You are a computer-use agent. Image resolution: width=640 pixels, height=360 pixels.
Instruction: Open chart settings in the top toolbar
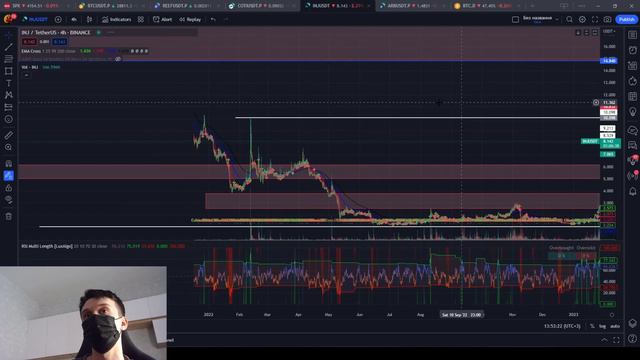pyautogui.click(x=582, y=19)
